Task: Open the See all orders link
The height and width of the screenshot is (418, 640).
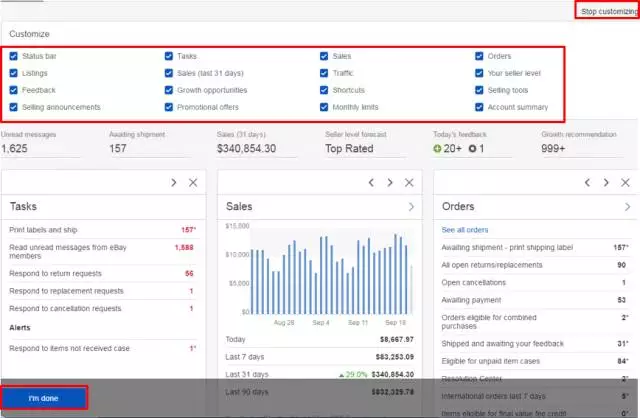Action: 465,230
